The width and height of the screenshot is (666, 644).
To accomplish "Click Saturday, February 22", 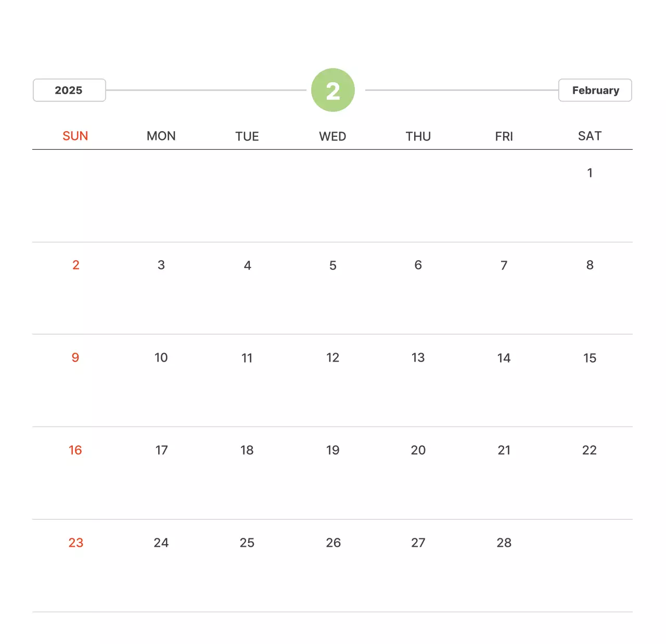I will pos(590,450).
